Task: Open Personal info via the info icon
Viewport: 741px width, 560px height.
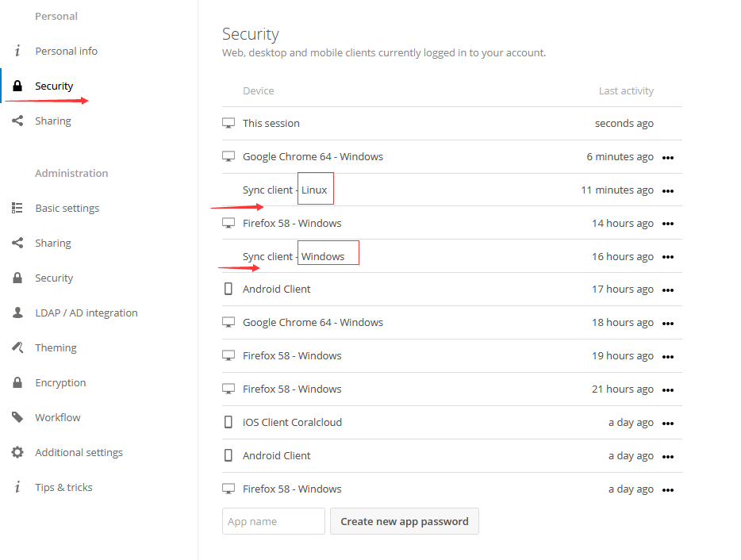Action: tap(17, 51)
